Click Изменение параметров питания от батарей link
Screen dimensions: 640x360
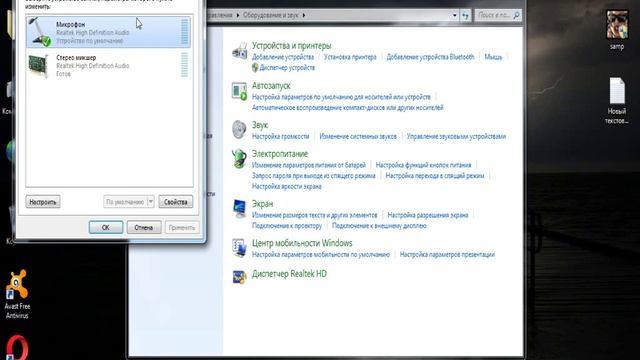[x=309, y=165]
